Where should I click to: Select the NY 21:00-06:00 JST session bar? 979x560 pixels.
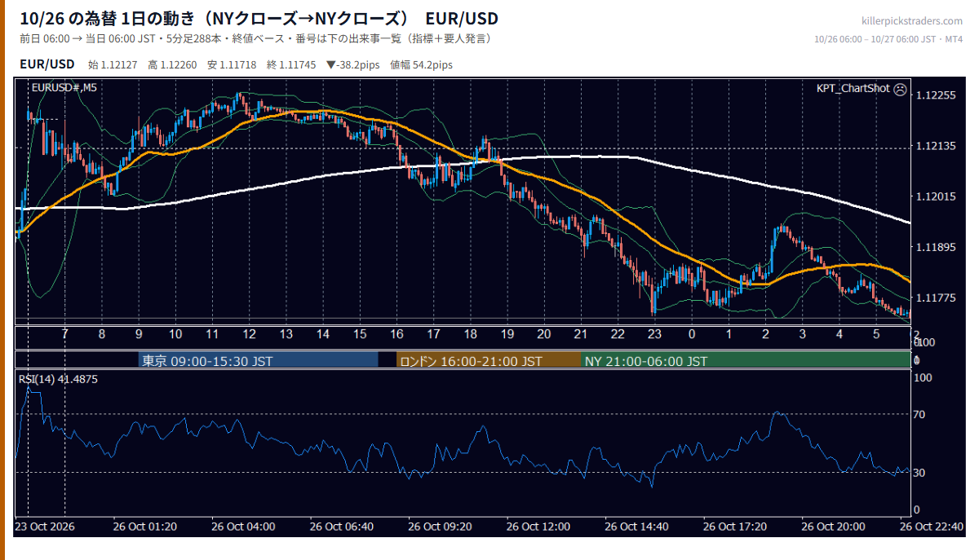pos(746,360)
